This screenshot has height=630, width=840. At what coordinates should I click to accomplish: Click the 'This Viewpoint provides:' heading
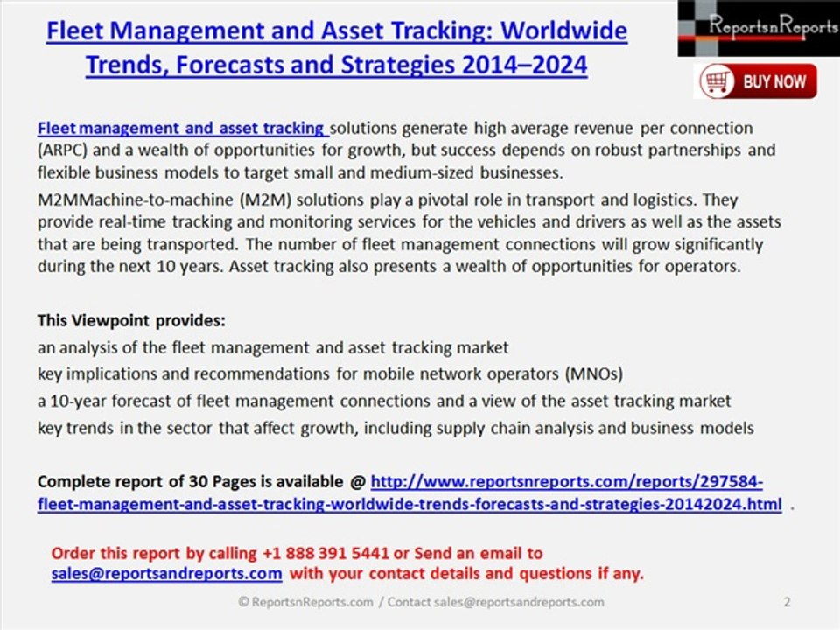coord(131,320)
